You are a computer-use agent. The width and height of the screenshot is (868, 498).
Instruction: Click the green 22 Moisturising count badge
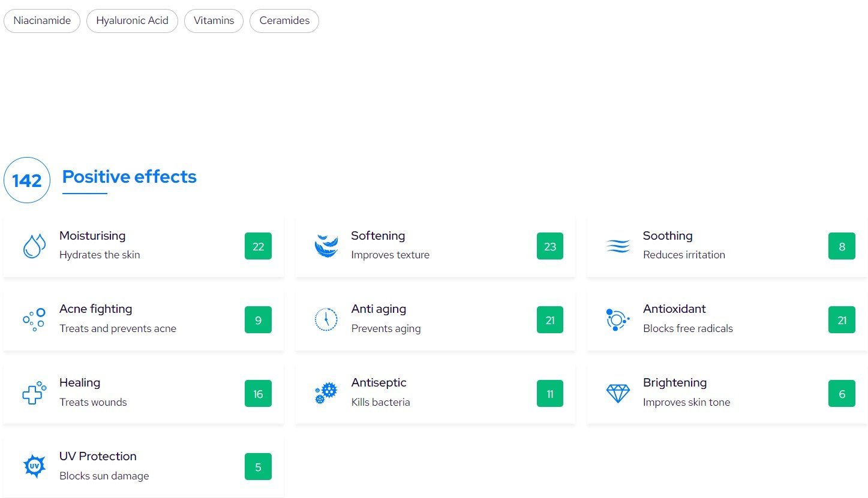[258, 246]
